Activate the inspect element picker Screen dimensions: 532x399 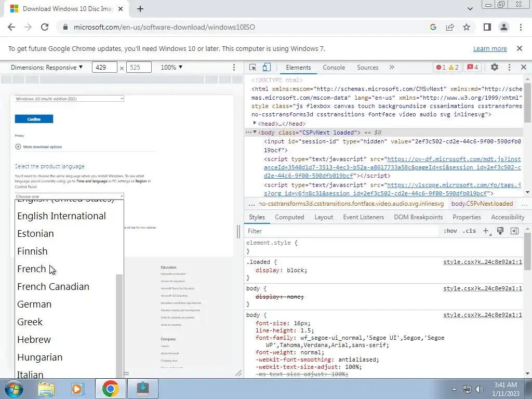(252, 67)
